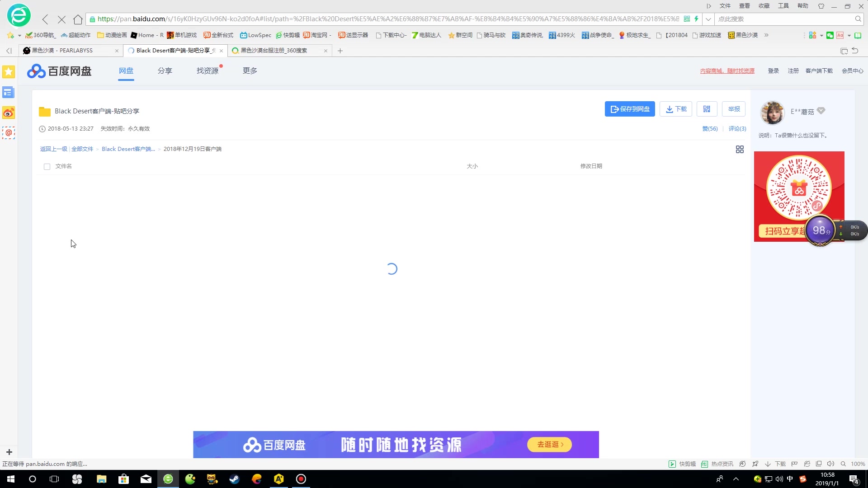Click the lightning speed-mode icon in address bar
This screenshot has width=868, height=488.
[697, 19]
